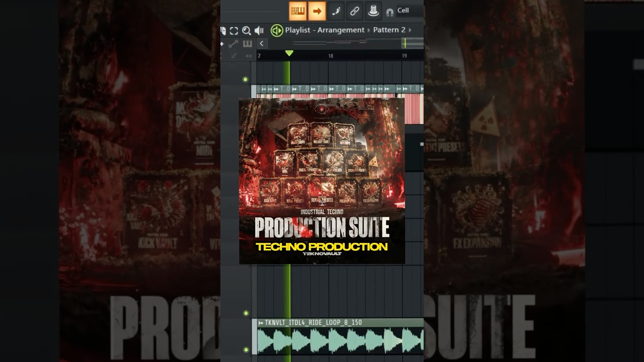This screenshot has height=362, width=644.
Task: Click the snap magnet icon
Action: [x=389, y=12]
